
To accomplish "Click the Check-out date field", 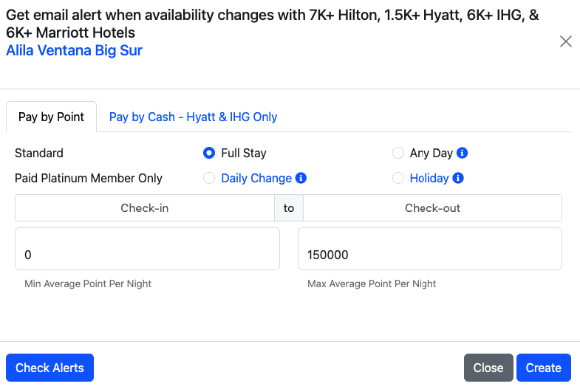I will tap(432, 208).
